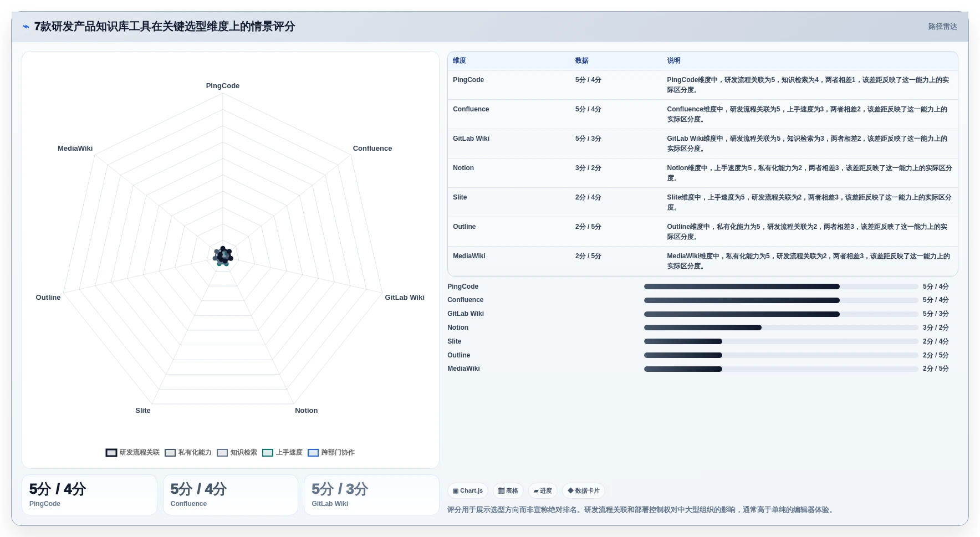Screen dimensions: 980x537
Task: Click the Notion row description text
Action: 809,173
